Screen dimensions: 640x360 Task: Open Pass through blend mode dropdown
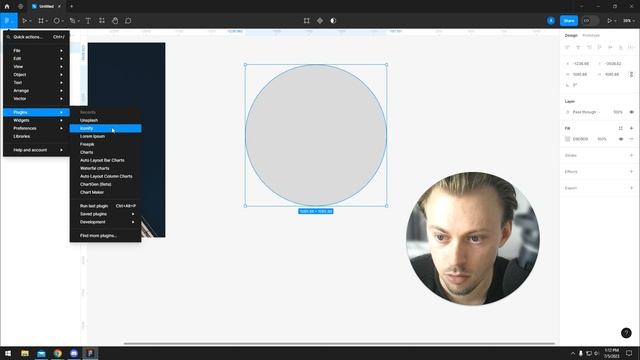tap(586, 112)
